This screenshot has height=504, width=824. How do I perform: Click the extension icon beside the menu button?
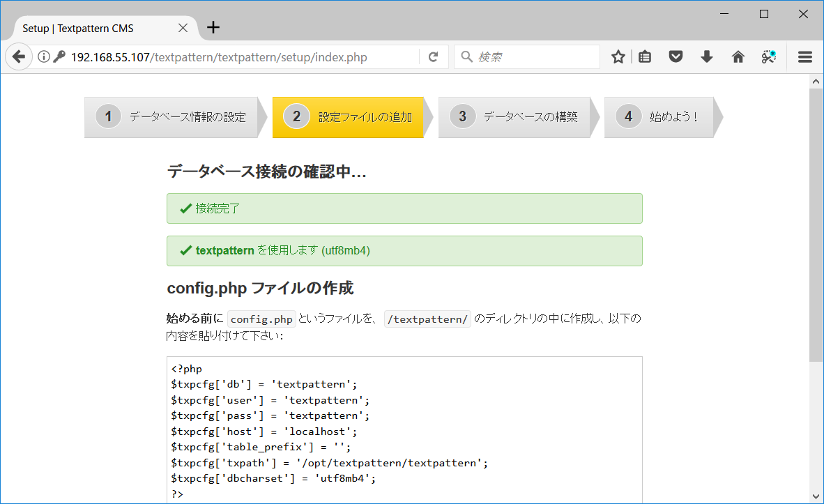(768, 56)
